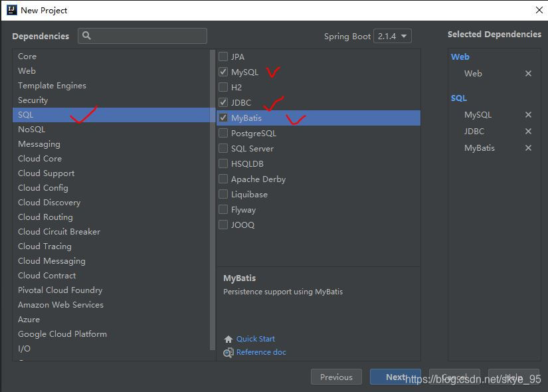The image size is (548, 392).
Task: Click MyBatis in Selected Dependencies
Action: (480, 148)
